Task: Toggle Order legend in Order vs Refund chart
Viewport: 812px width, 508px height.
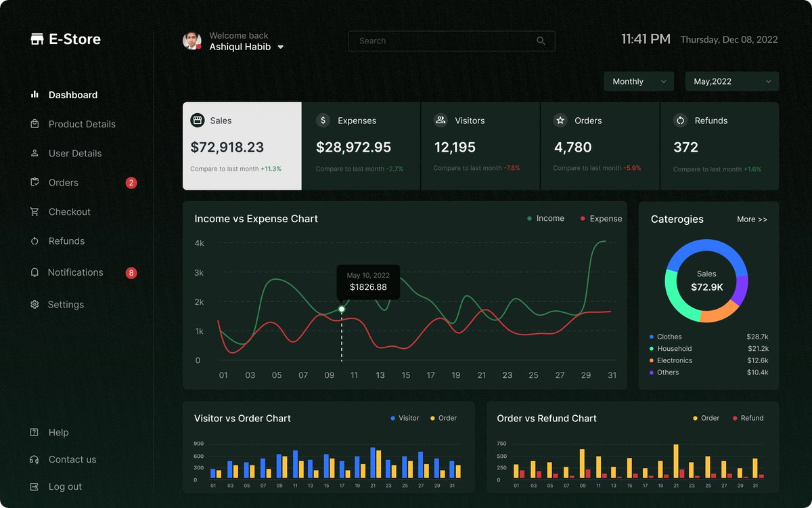Action: coord(706,418)
